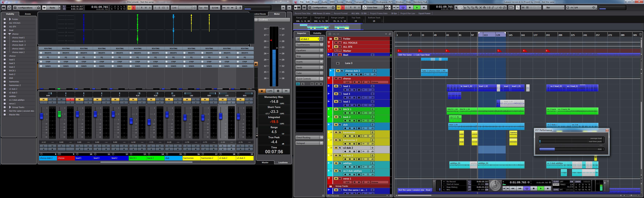Open loudness meter settings gear
644x198 pixels.
tap(278, 91)
